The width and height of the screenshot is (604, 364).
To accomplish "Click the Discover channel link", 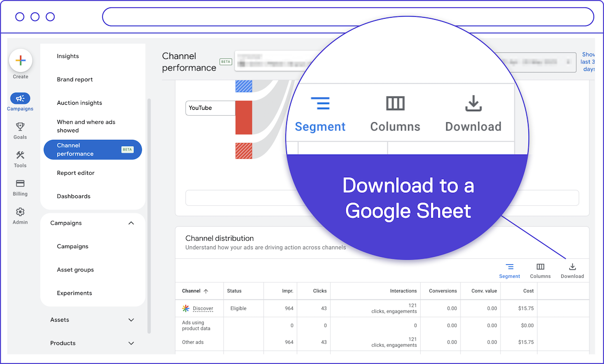I will tap(203, 309).
